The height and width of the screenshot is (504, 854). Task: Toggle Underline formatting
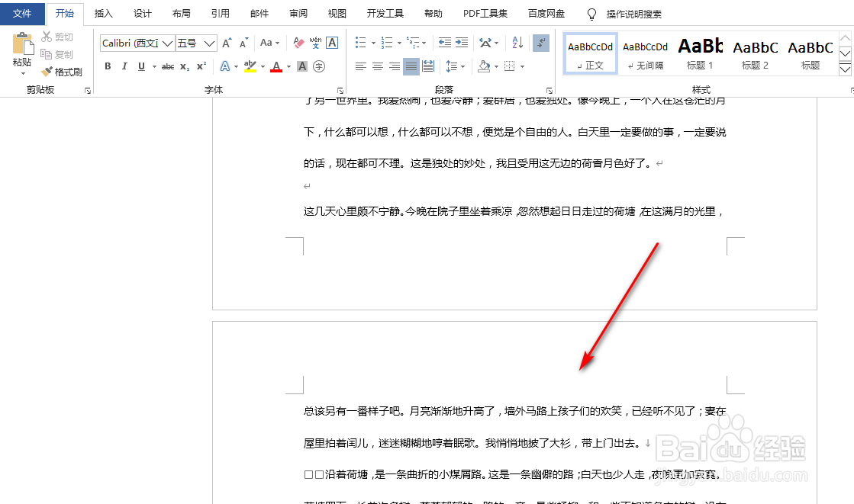tap(142, 66)
